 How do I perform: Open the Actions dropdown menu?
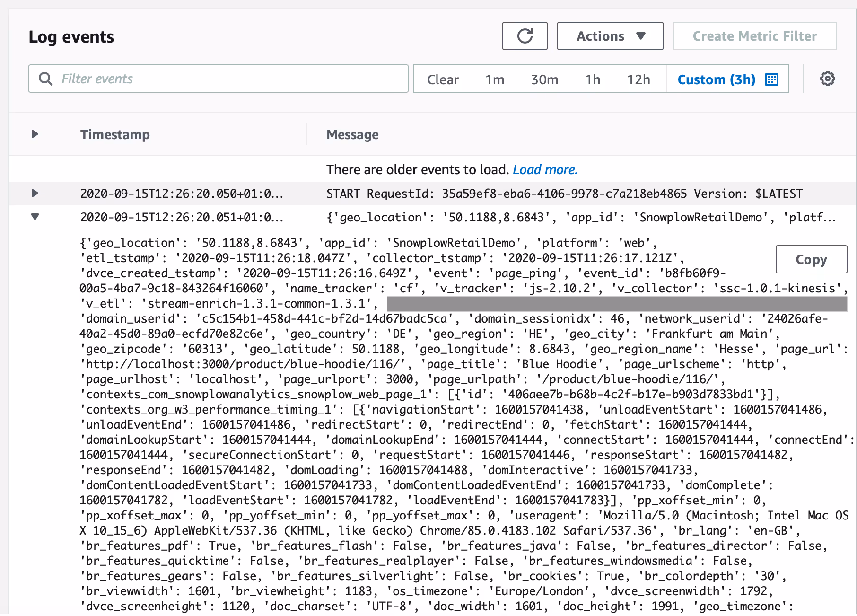[x=610, y=36]
